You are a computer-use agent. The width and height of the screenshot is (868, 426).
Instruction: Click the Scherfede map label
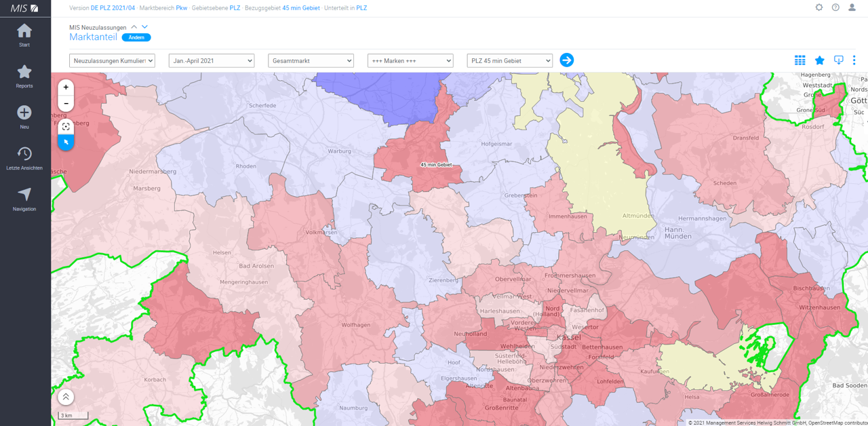coord(262,106)
